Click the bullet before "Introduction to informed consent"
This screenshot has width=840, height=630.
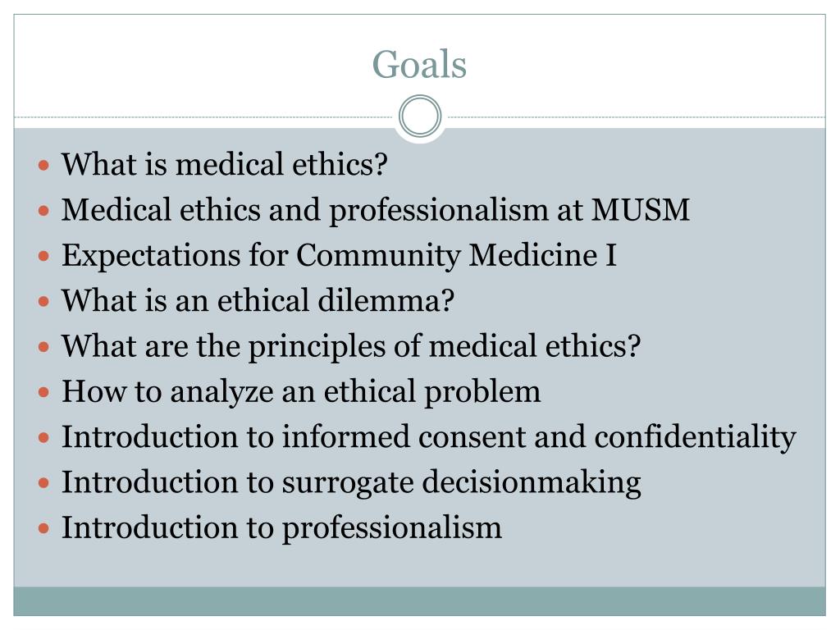45,437
